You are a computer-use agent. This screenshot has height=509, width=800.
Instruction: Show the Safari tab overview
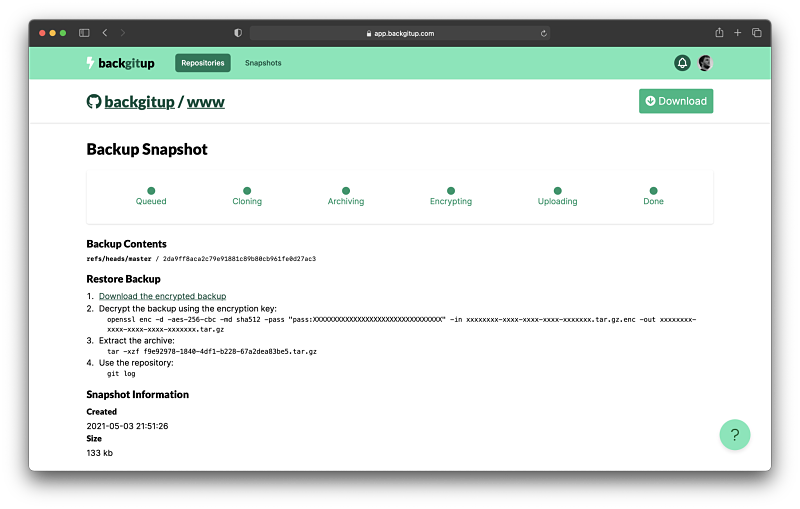click(x=756, y=33)
